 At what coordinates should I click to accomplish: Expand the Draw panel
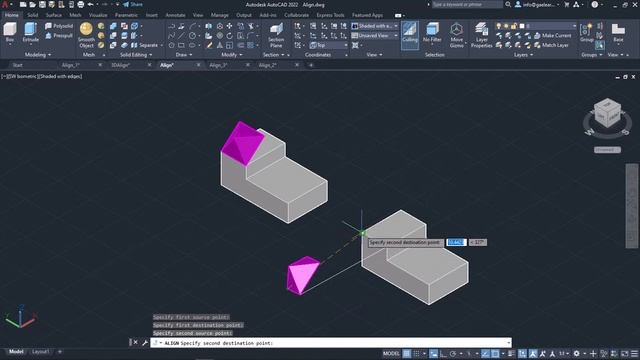click(184, 55)
